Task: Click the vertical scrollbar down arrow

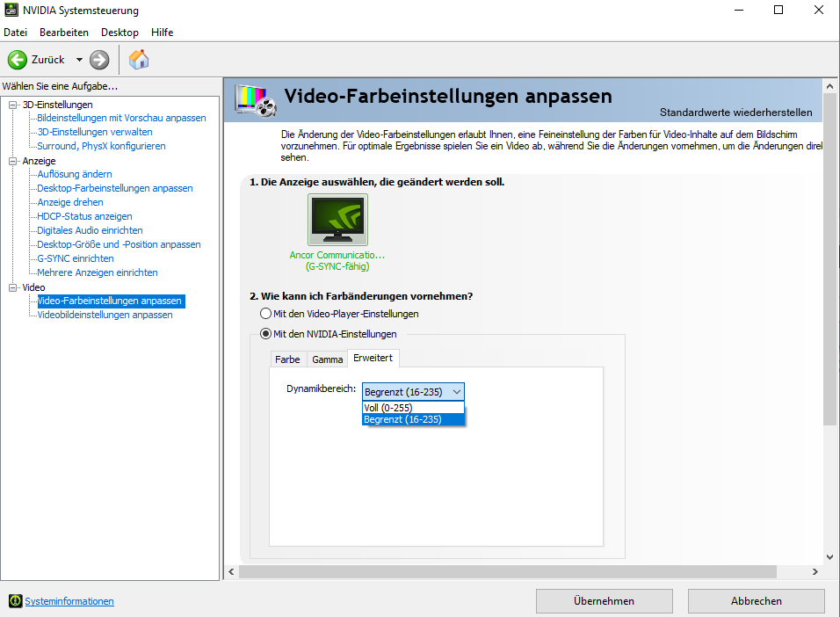Action: (x=829, y=557)
